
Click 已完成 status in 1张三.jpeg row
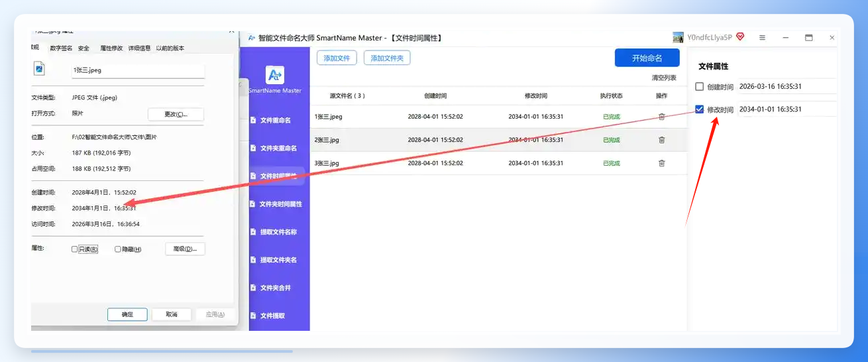tap(612, 117)
